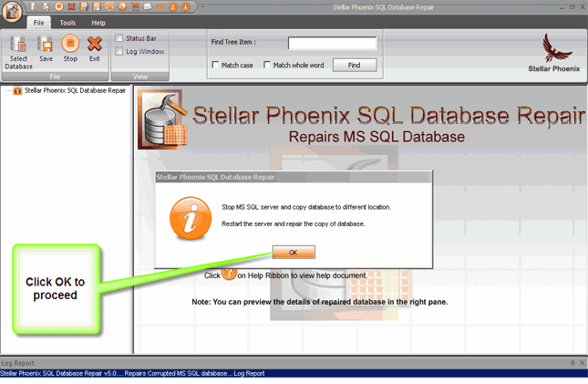Viewport: 588px width, 384px height.
Task: Check the Match case option
Action: (x=216, y=65)
